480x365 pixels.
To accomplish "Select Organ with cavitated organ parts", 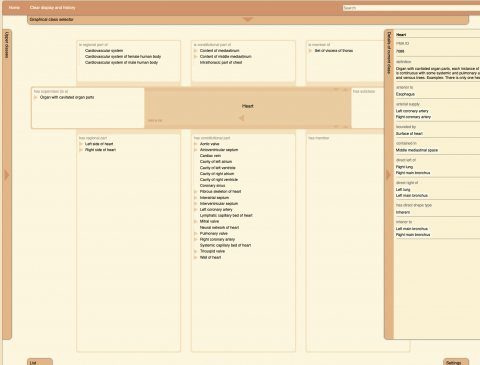I will (67, 97).
